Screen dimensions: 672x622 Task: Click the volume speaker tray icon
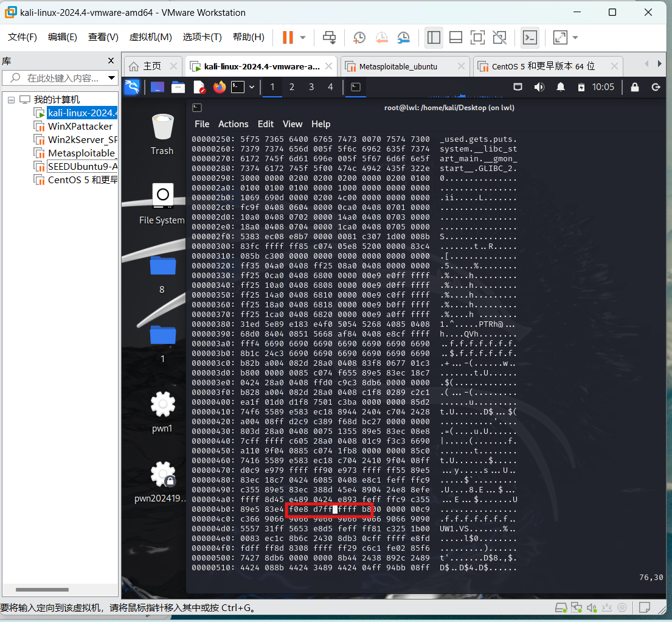point(539,87)
